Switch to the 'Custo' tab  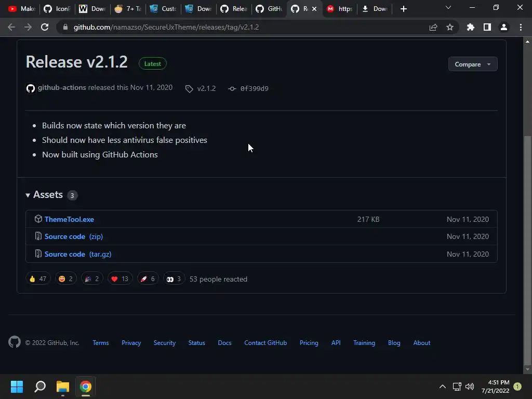click(163, 9)
